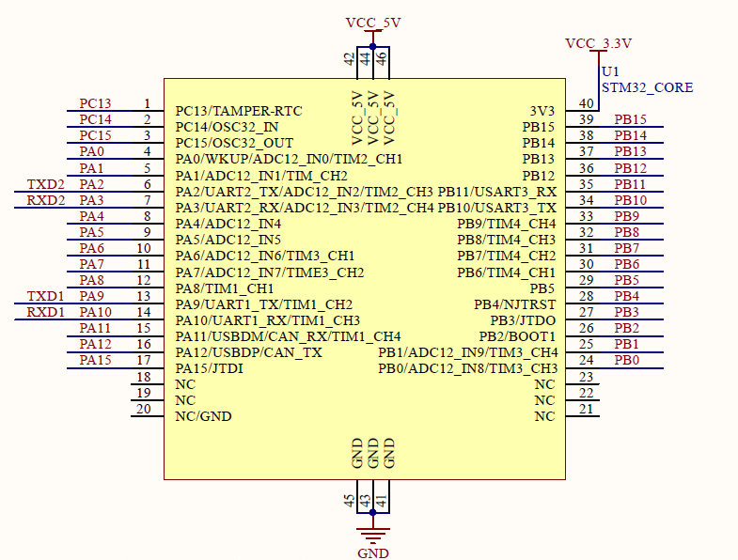Click pin name PA9/UART1_TX/TIM1_CH2

pyautogui.click(x=264, y=304)
